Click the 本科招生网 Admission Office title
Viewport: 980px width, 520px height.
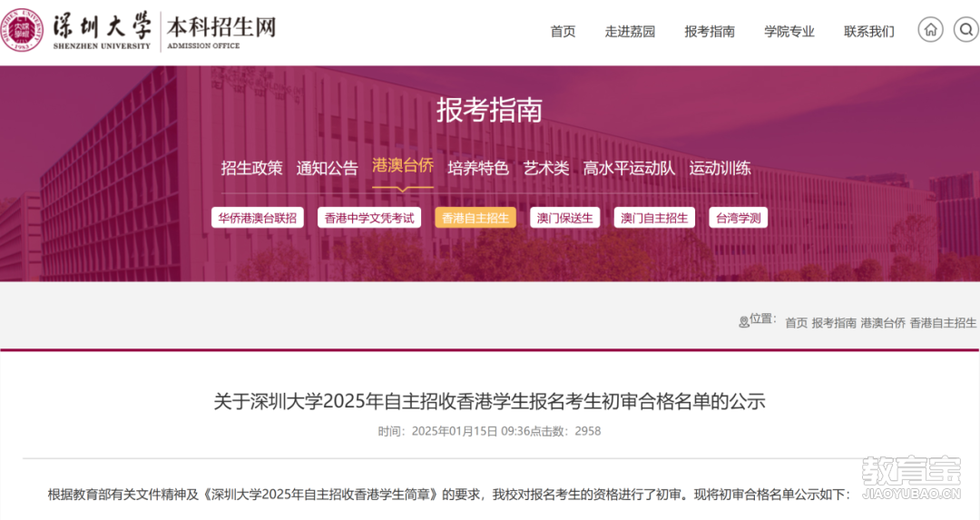point(220,32)
